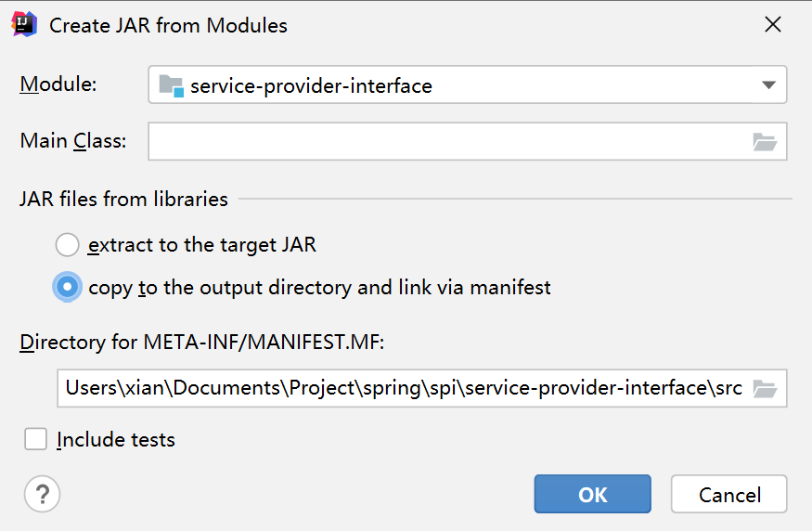The height and width of the screenshot is (531, 812).
Task: Enable the Include tests checkbox
Action: coord(36,439)
